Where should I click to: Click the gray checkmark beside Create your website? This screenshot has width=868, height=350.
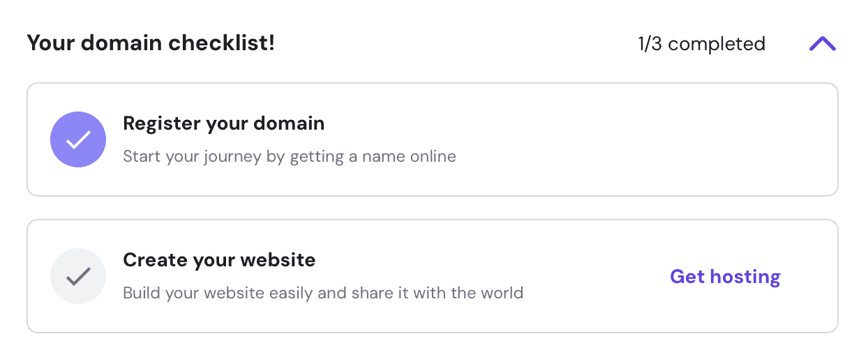coord(78,276)
